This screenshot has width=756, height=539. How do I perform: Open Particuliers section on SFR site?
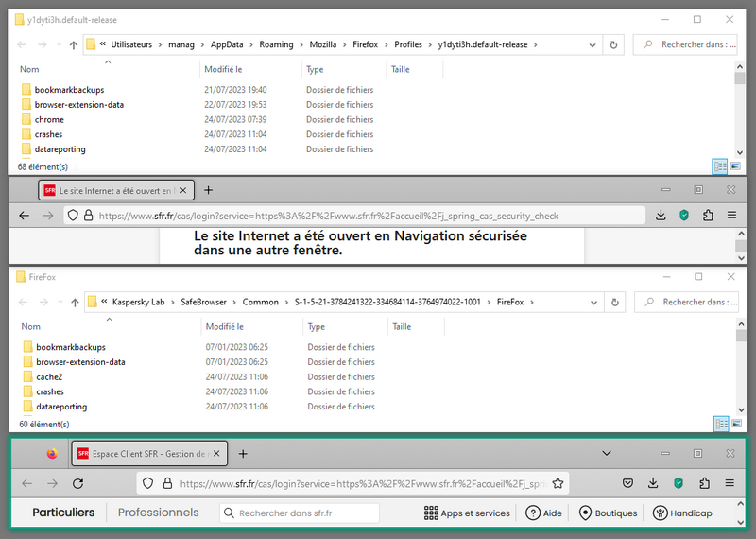(63, 513)
